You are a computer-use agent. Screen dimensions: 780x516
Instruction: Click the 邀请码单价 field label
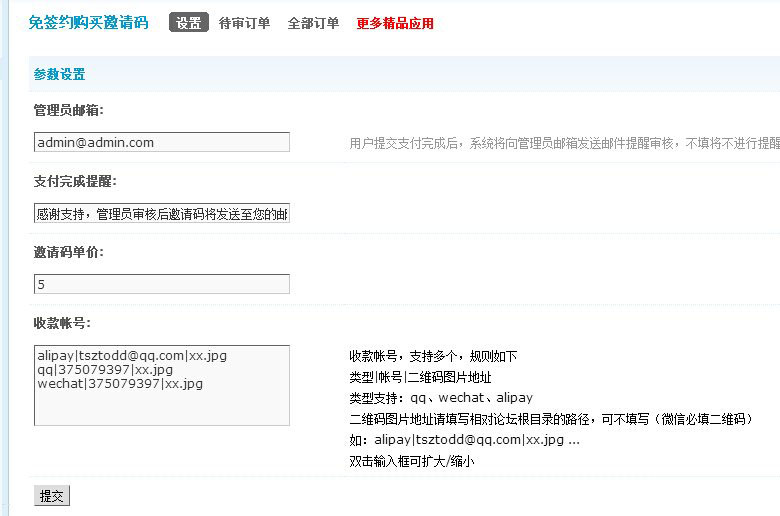point(68,252)
